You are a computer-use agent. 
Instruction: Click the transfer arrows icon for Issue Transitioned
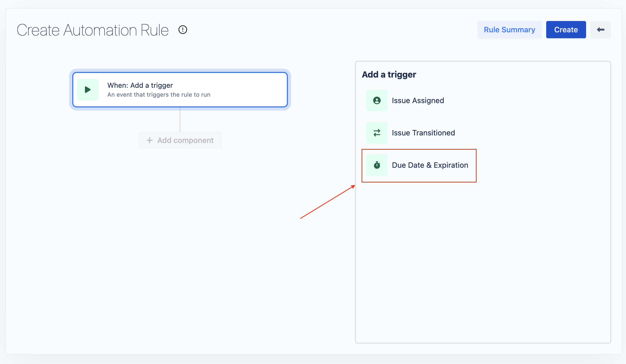pyautogui.click(x=377, y=132)
